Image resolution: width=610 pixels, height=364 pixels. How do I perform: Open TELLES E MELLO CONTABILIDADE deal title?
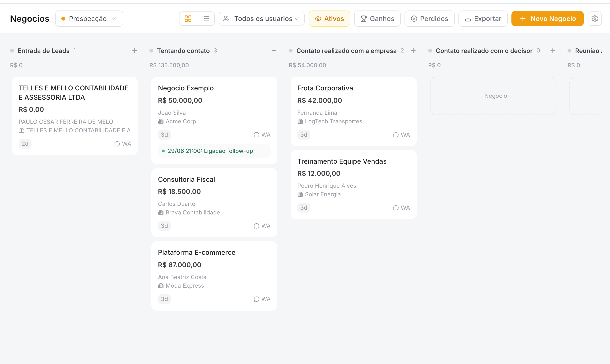pyautogui.click(x=74, y=93)
